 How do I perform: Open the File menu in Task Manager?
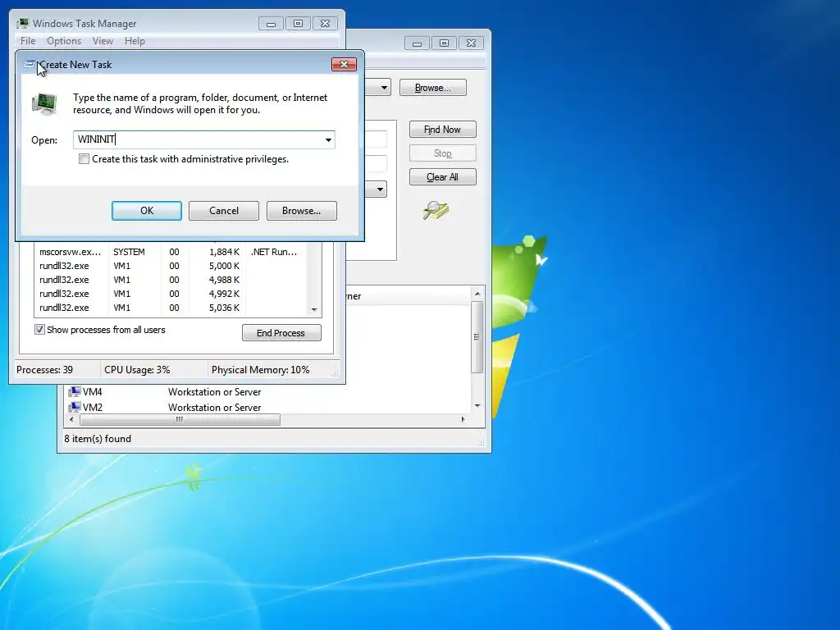click(27, 41)
